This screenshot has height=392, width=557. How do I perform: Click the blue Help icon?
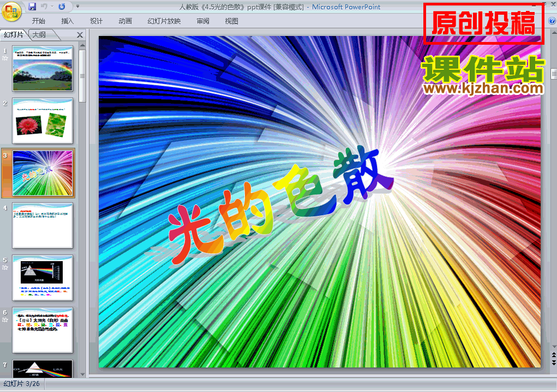pyautogui.click(x=553, y=21)
